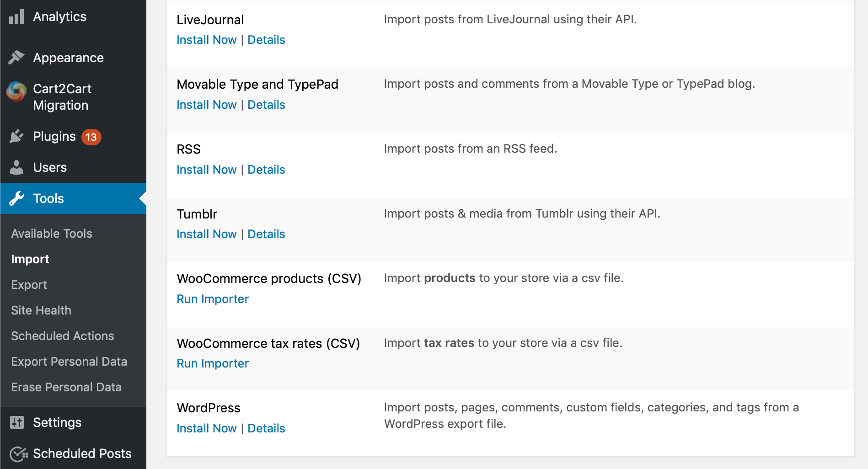
Task: Run Importer for WooCommerce products (CSV)
Action: pos(213,299)
